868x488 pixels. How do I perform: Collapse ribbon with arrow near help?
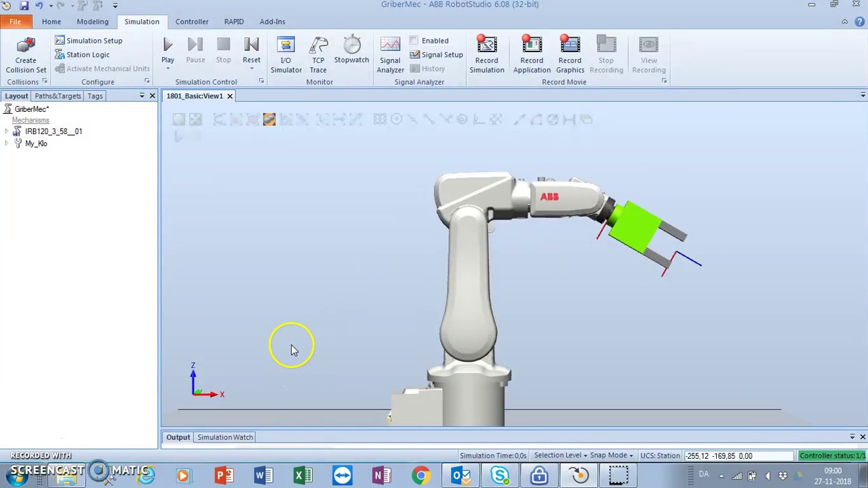tap(844, 22)
